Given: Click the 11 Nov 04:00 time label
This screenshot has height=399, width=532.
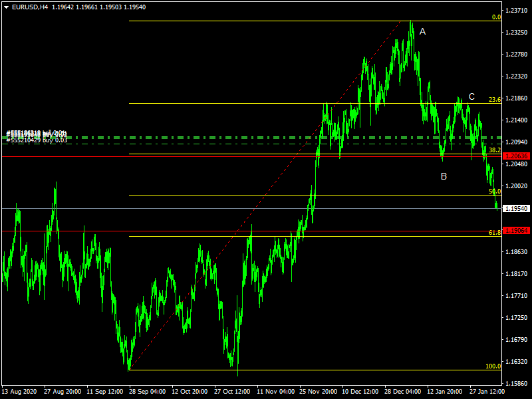Looking at the screenshot, I should click(275, 392).
